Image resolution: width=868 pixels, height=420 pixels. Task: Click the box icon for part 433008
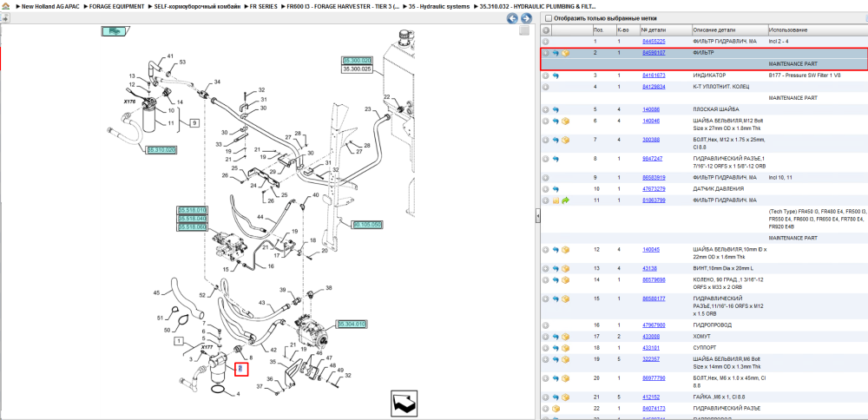pyautogui.click(x=565, y=337)
